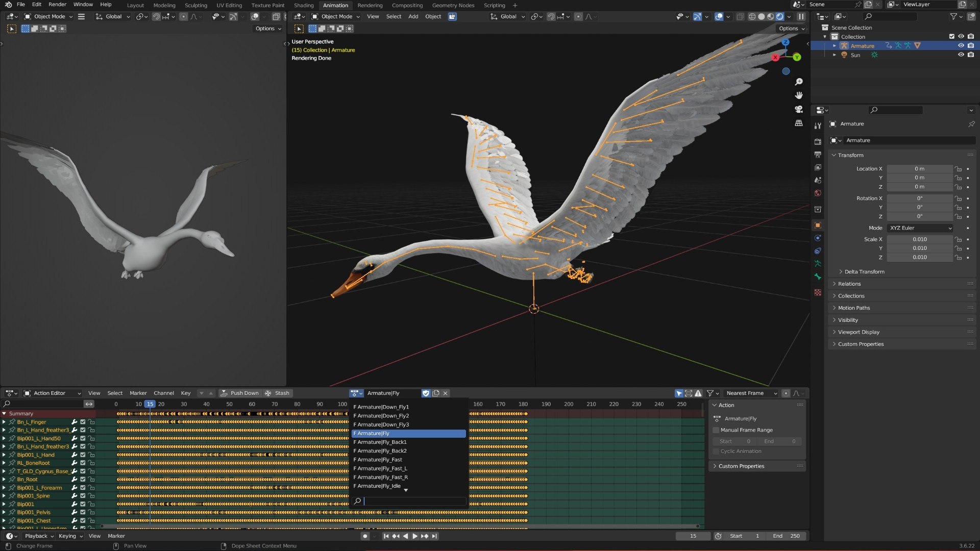
Task: Open the Tool properties tab
Action: [x=818, y=126]
